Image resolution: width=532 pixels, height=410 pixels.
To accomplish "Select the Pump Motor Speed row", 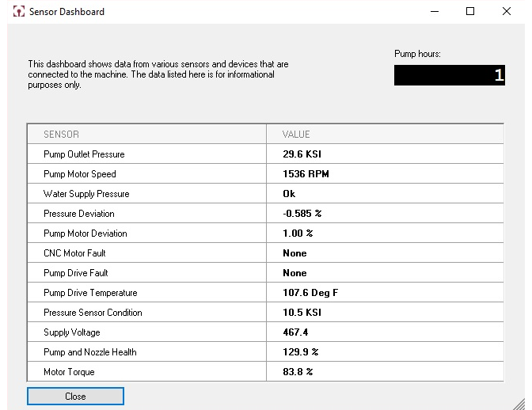I will click(80, 174).
